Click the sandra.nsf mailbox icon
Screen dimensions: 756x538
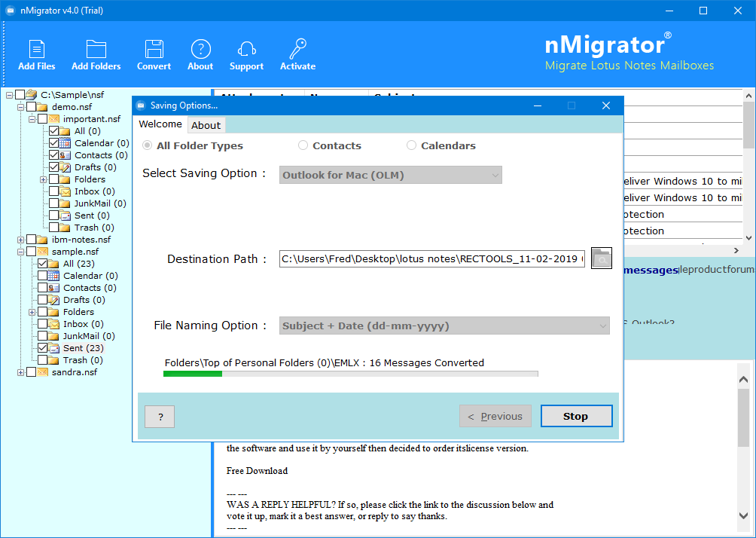click(43, 372)
